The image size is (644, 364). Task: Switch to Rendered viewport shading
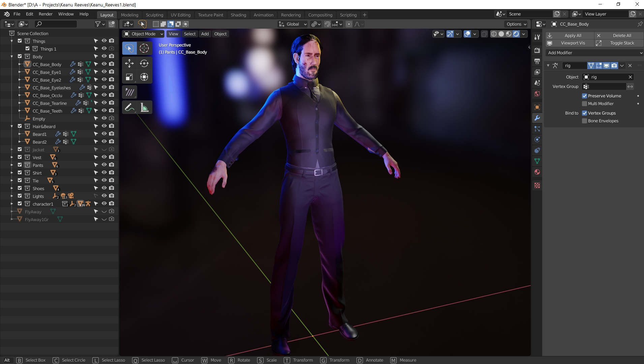coord(516,34)
